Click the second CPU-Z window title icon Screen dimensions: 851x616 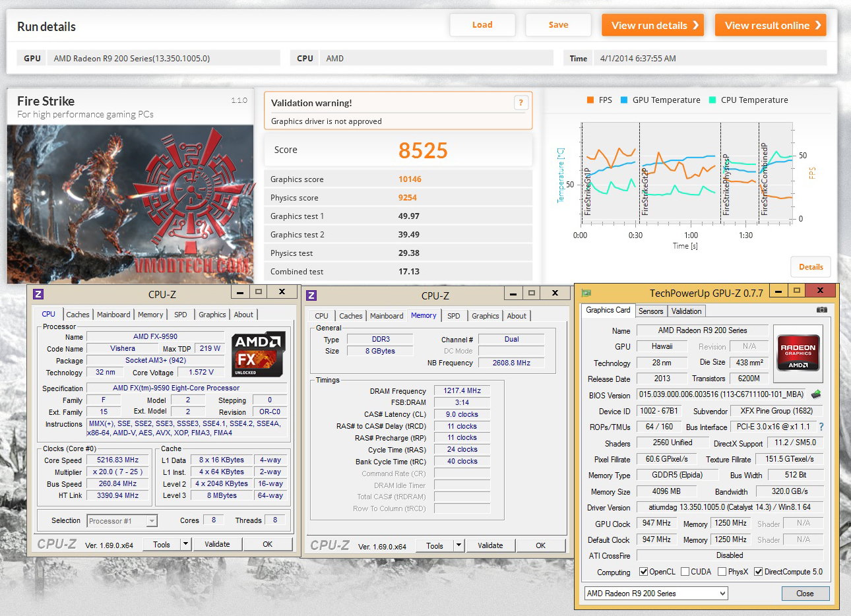(x=311, y=295)
